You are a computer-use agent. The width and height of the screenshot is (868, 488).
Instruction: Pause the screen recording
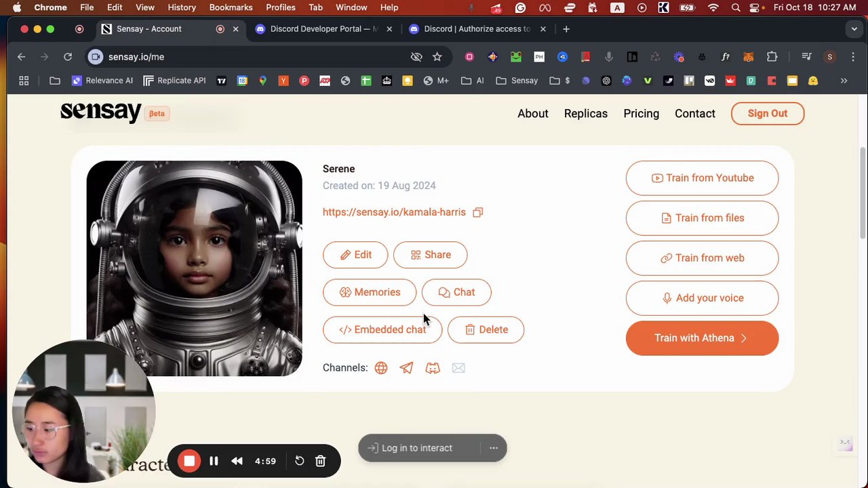pyautogui.click(x=214, y=462)
